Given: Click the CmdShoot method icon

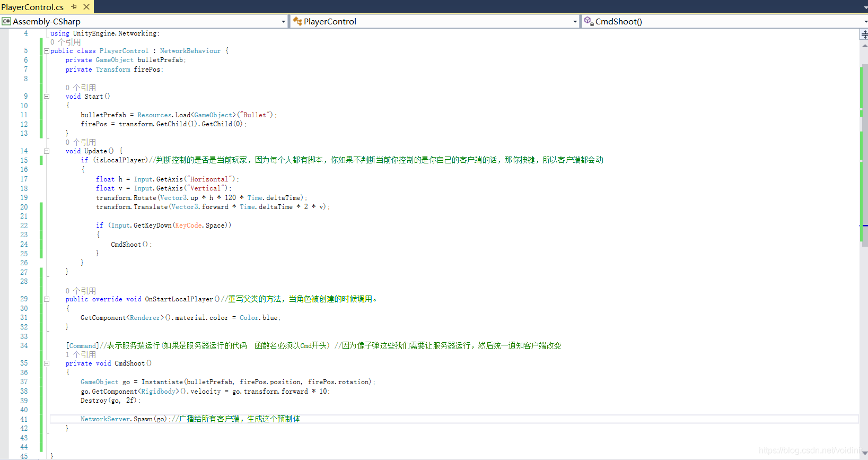Looking at the screenshot, I should pos(589,21).
